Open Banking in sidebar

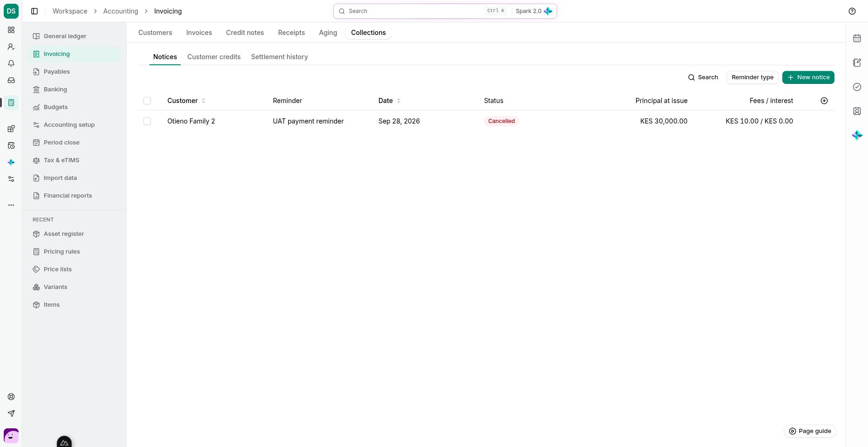tap(74, 89)
